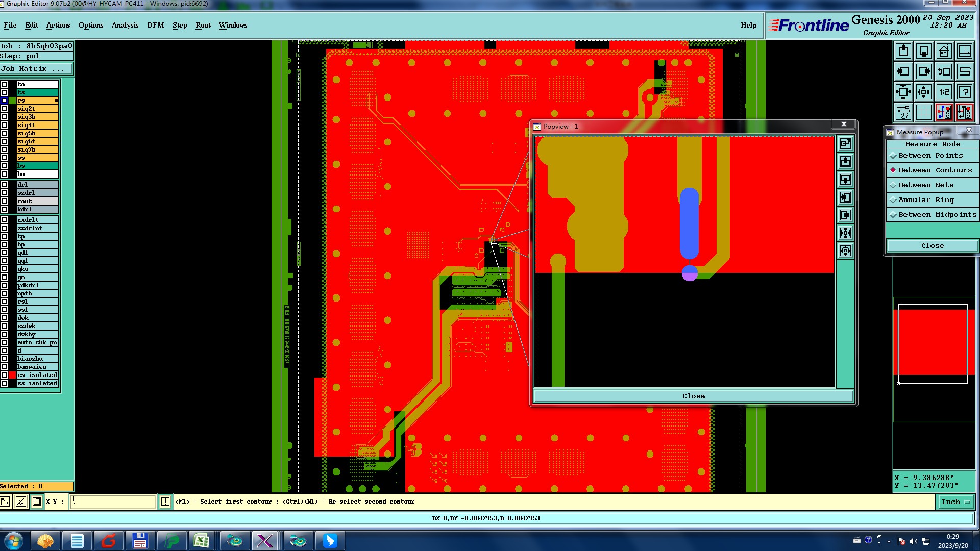
Task: Click the X Y coordinate input field
Action: click(x=113, y=502)
